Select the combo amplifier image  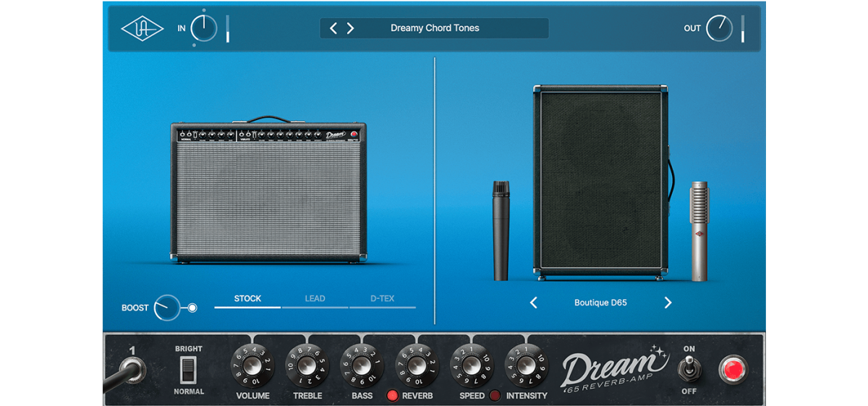tap(268, 190)
